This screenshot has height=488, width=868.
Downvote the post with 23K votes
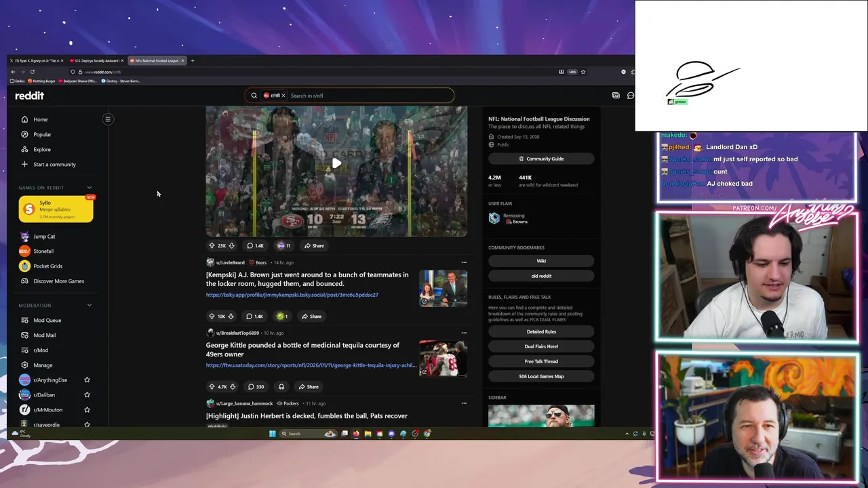point(231,245)
